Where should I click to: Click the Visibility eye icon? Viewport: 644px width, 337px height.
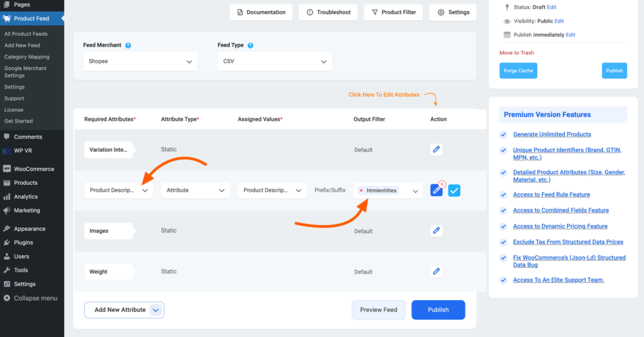point(508,21)
